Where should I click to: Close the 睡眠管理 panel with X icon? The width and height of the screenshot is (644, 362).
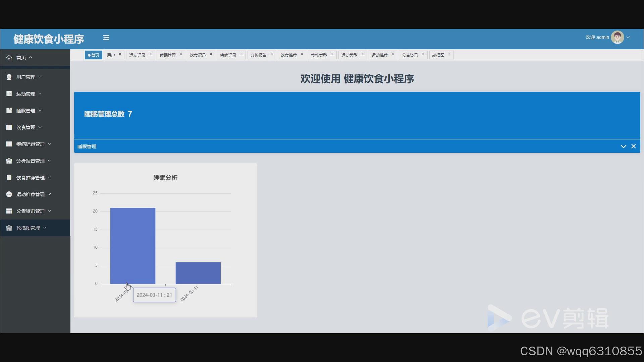click(634, 146)
